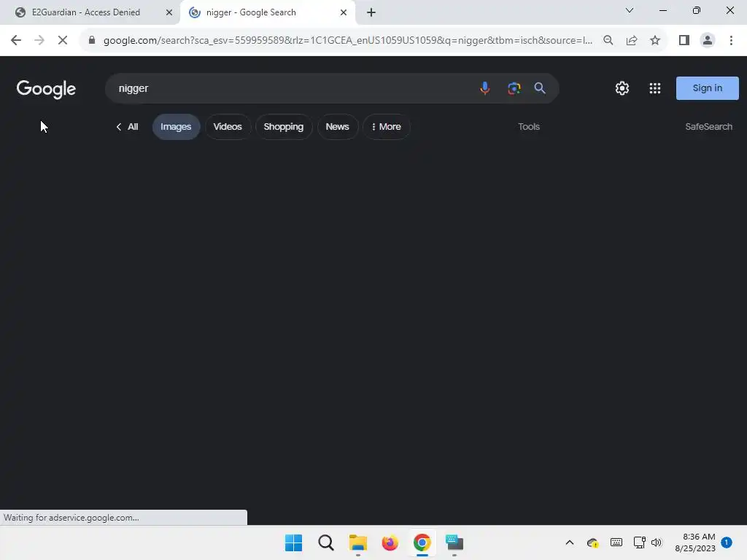Image resolution: width=747 pixels, height=560 pixels.
Task: Open the Tools options
Action: coord(529,127)
